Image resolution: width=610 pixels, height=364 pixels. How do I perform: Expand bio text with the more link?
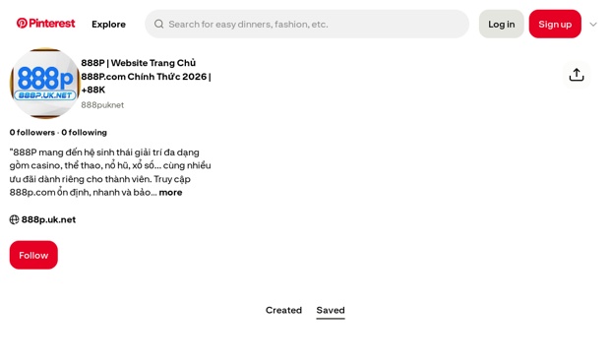point(170,193)
